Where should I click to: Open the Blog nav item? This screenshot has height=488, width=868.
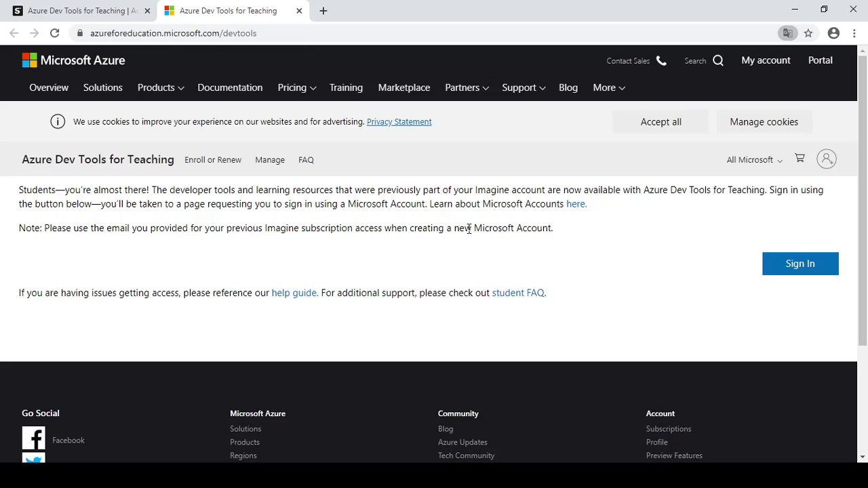pyautogui.click(x=568, y=87)
